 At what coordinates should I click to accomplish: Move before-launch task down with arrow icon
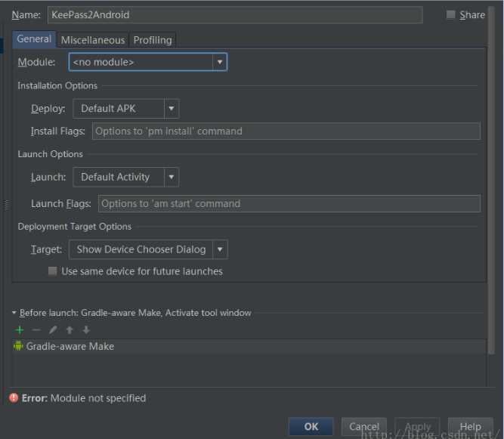pos(86,329)
